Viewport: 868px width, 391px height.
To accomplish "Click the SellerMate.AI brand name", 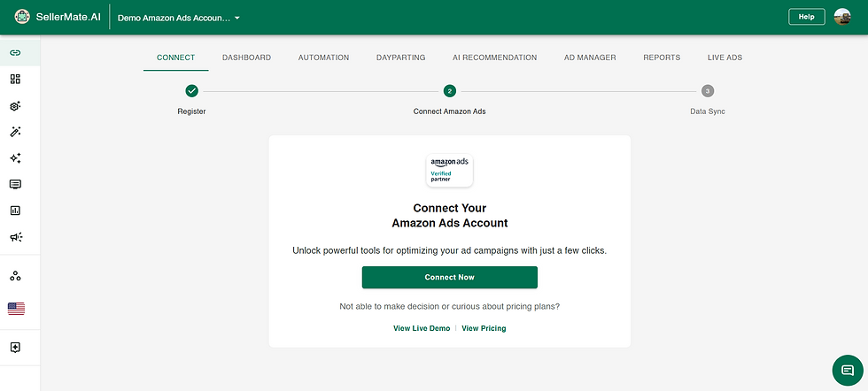I will 68,17.
